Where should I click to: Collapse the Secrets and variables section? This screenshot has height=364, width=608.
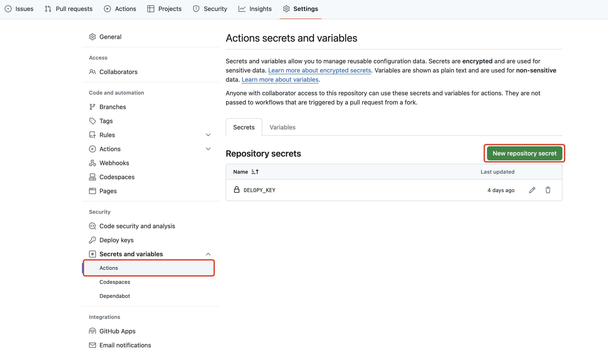click(x=208, y=254)
